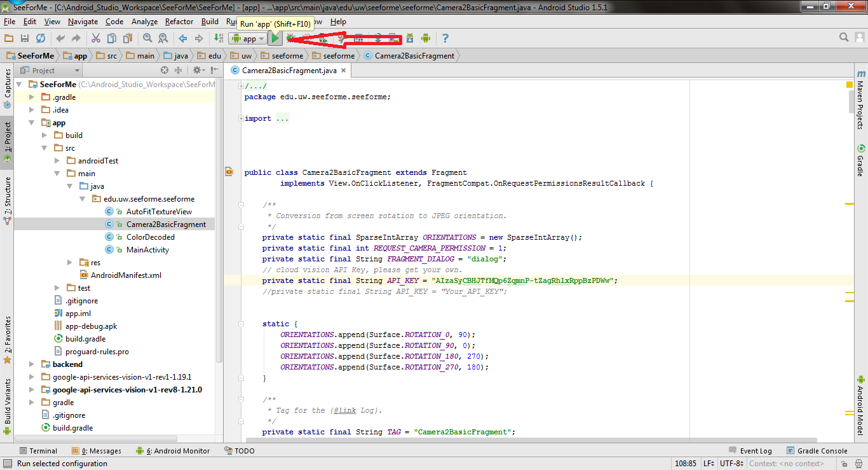The width and height of the screenshot is (868, 470).
Task: Open the AVD Manager android icon
Action: 426,39
